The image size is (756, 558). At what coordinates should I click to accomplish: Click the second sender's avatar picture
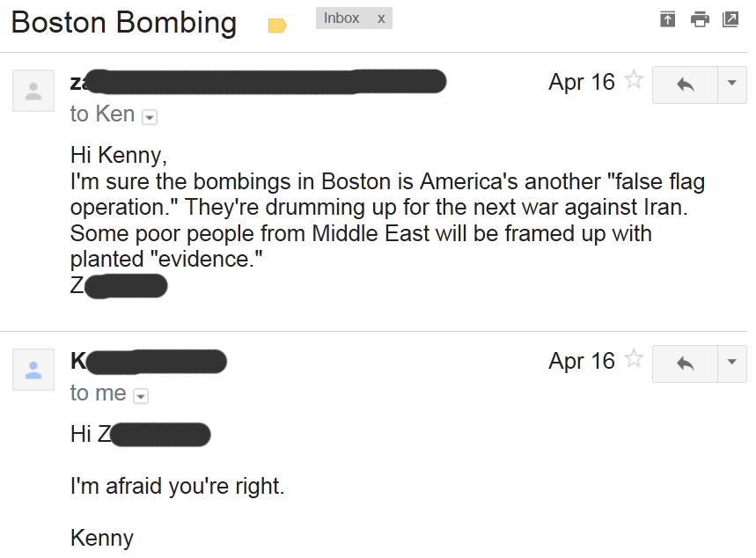tap(33, 369)
